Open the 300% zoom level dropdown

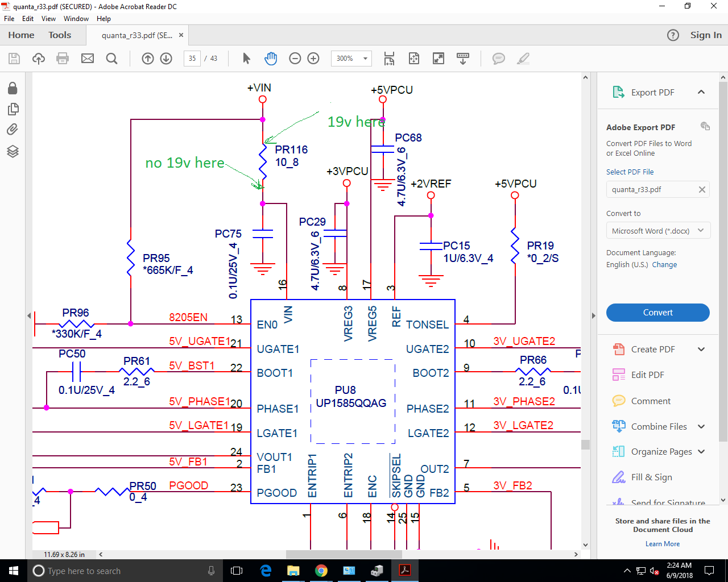coord(365,59)
